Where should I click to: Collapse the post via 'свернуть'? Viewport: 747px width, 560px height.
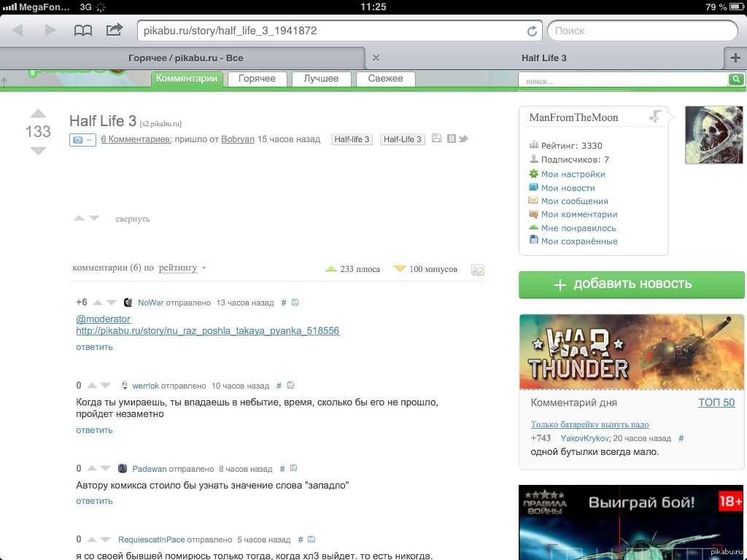pyautogui.click(x=132, y=219)
